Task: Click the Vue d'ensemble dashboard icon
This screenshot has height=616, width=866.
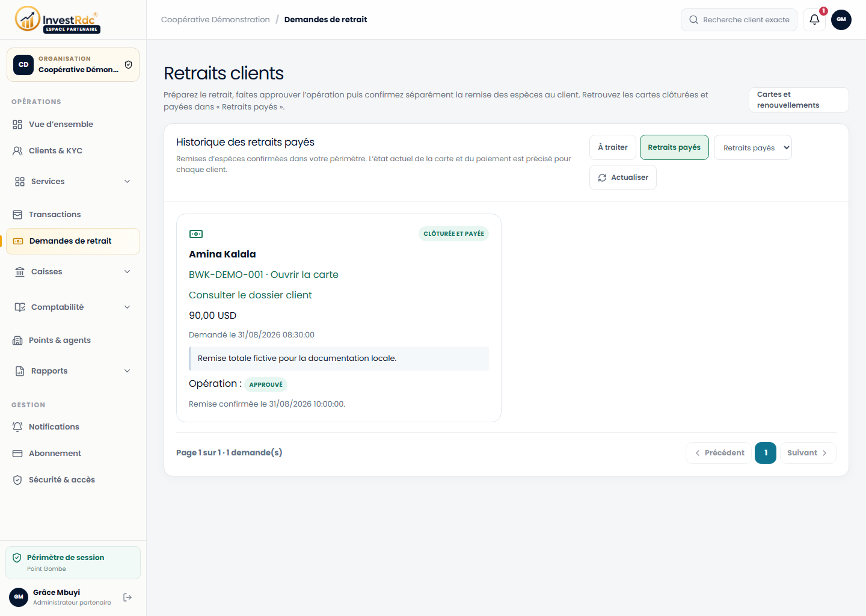Action: [17, 125]
